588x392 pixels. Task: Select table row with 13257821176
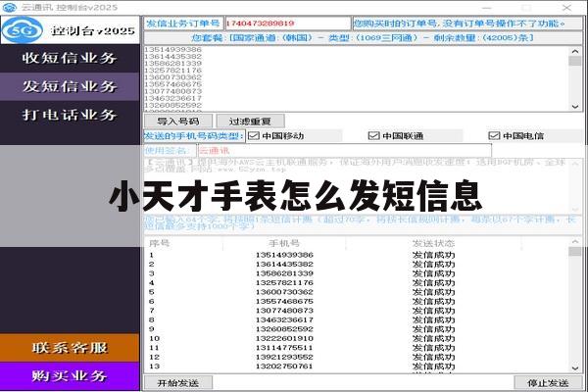click(357, 283)
